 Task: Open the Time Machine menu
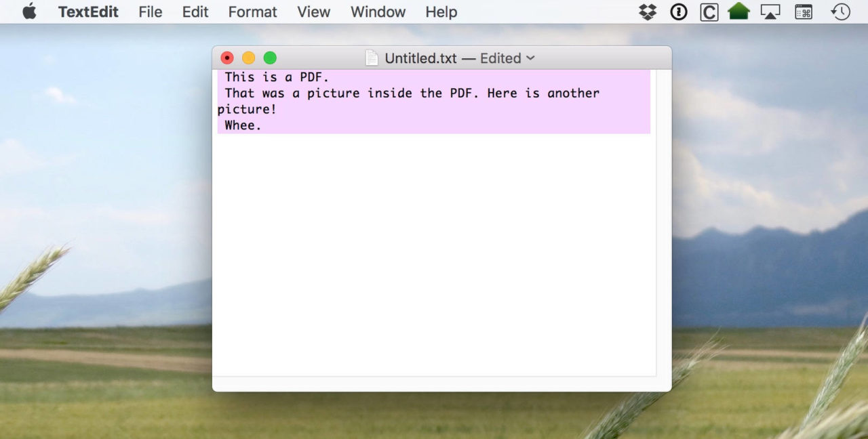coord(841,12)
